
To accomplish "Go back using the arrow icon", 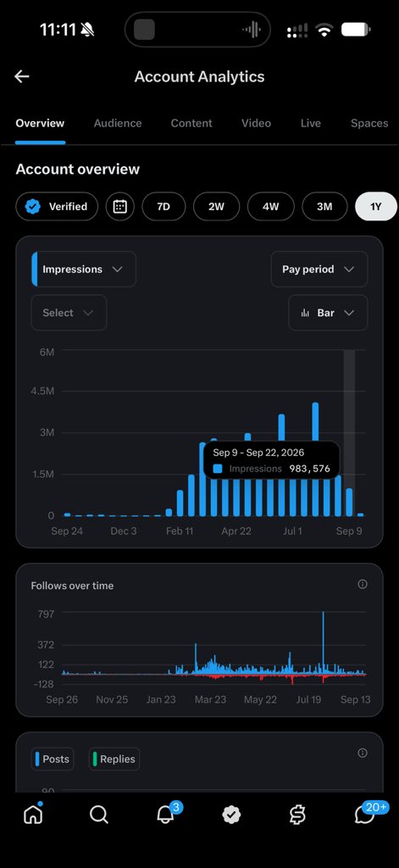I will [x=22, y=76].
